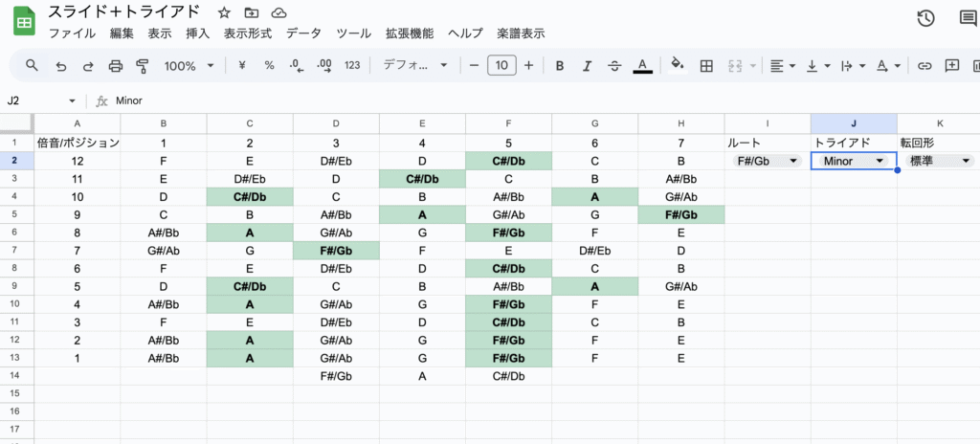Toggle italic text formatting

(587, 66)
